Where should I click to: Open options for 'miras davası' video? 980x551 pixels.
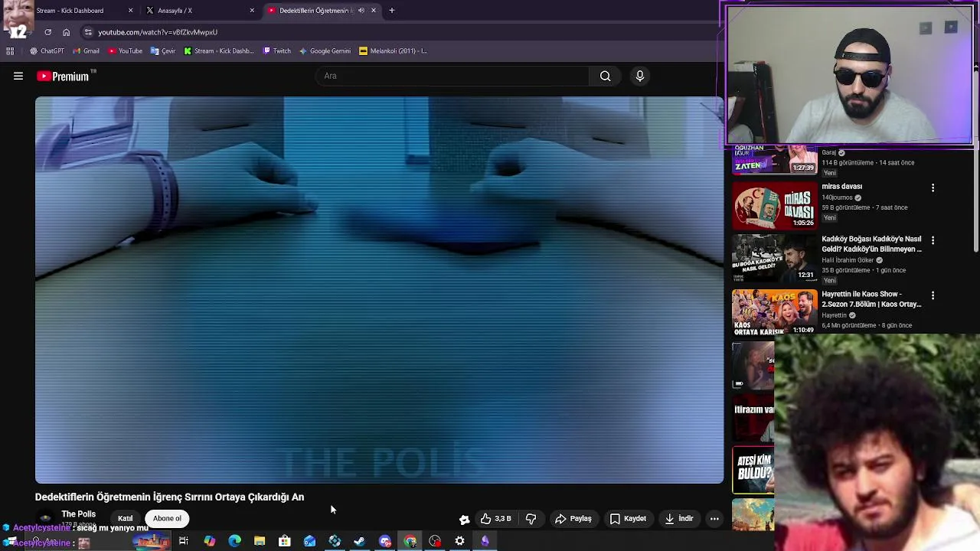tap(933, 187)
